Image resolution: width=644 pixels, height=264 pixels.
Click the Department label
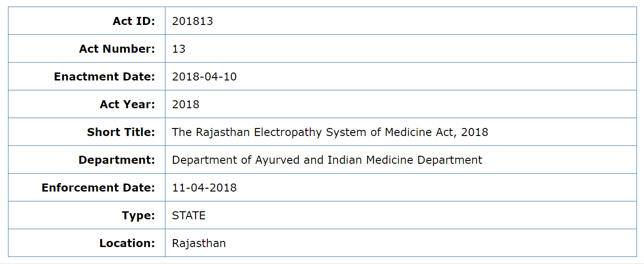(117, 160)
